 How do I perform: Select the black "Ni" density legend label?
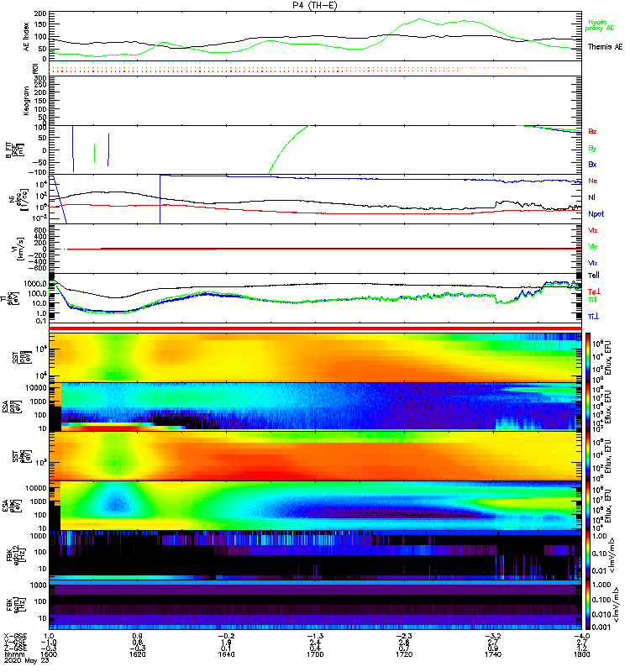pyautogui.click(x=592, y=197)
